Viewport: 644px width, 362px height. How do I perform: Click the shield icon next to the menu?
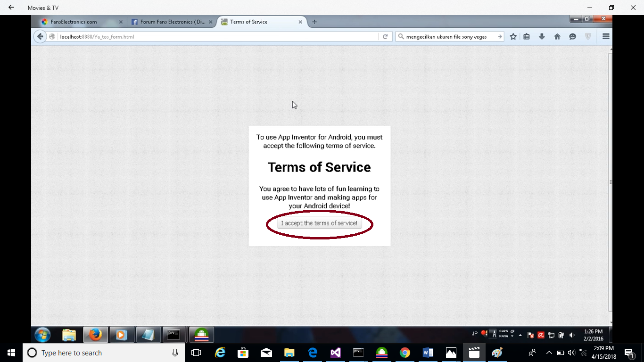coord(587,36)
